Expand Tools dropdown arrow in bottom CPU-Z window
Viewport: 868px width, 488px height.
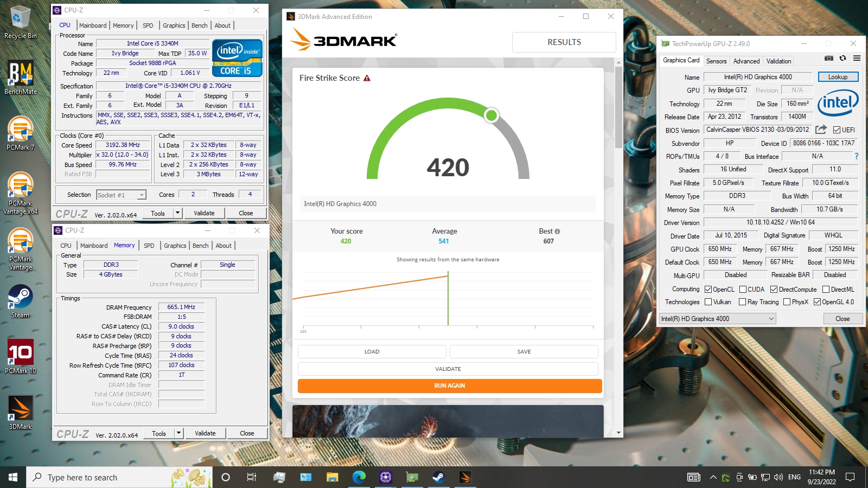click(178, 433)
